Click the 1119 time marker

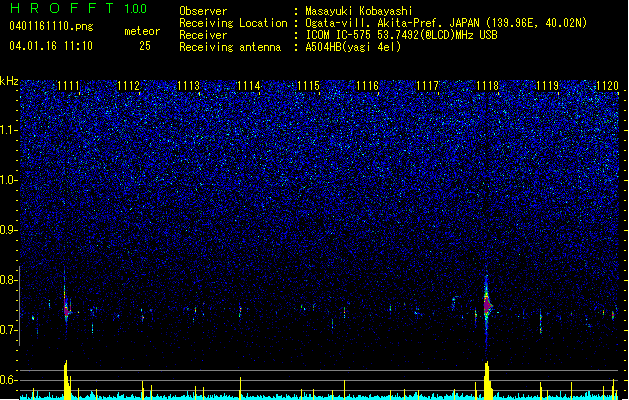click(548, 86)
